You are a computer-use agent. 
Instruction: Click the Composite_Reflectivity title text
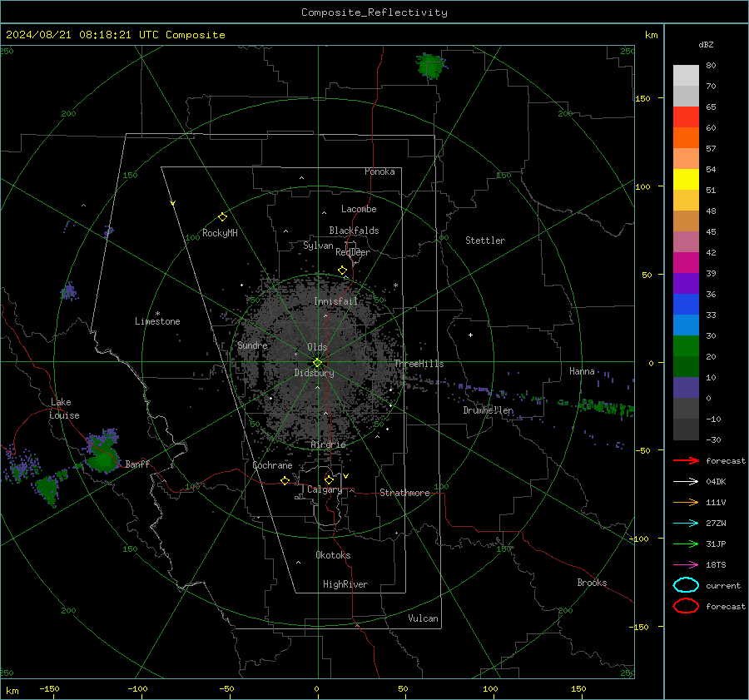tap(374, 12)
